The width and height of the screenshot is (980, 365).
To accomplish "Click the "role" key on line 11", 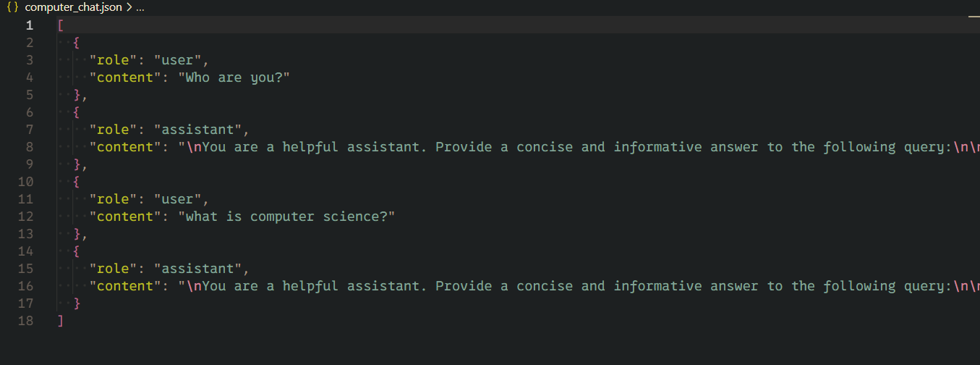I will (x=113, y=199).
